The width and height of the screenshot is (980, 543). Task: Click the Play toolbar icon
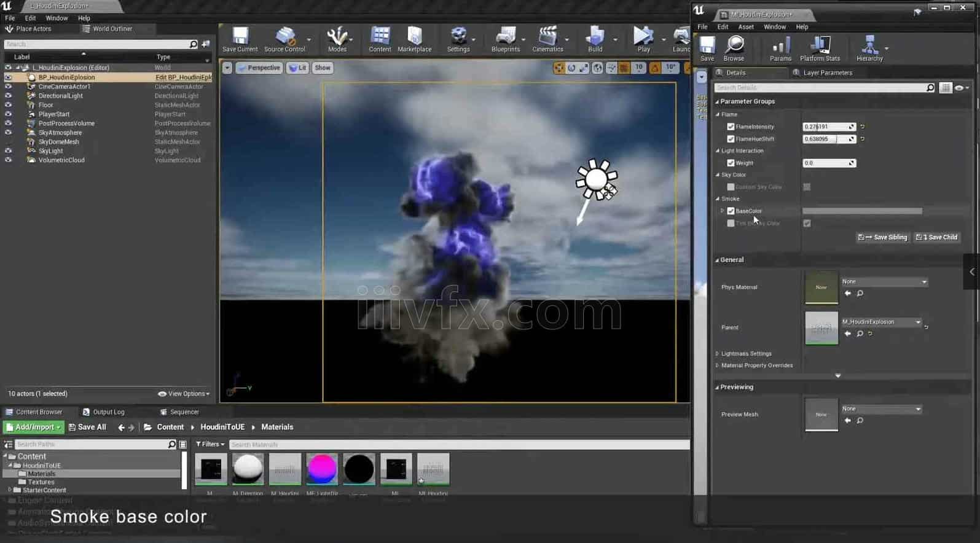pos(643,39)
